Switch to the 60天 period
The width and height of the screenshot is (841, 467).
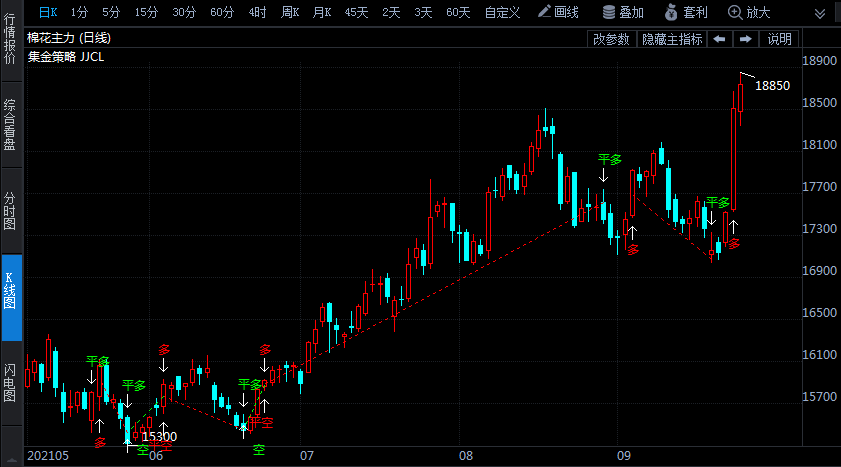tap(458, 12)
